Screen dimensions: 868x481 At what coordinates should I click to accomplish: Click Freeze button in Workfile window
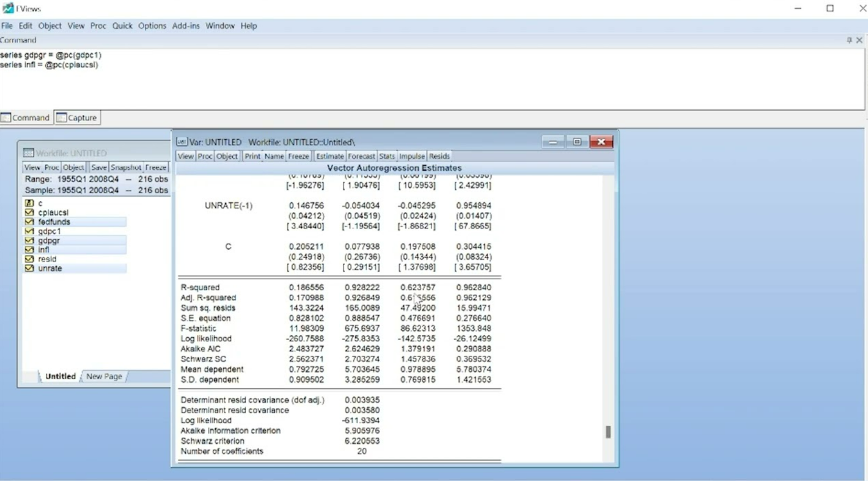click(x=156, y=168)
